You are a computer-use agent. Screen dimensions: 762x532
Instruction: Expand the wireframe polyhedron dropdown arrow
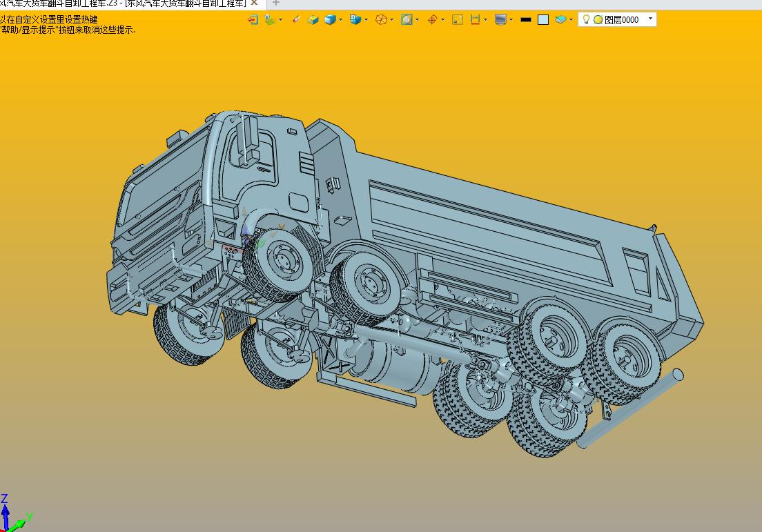[x=391, y=20]
